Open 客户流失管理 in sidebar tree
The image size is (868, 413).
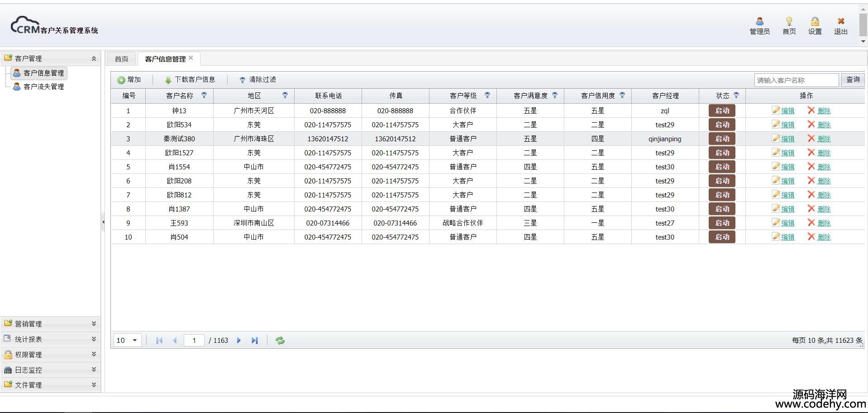[39, 86]
